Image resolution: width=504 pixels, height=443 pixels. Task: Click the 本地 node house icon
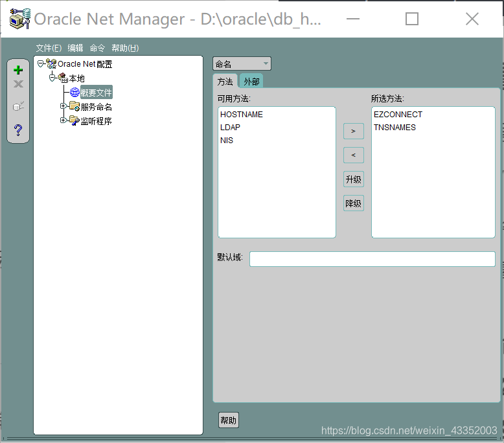pyautogui.click(x=63, y=78)
